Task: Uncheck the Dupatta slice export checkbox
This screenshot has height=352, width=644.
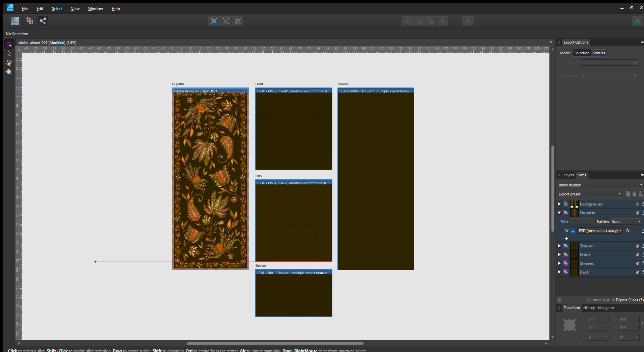Action: (638, 213)
